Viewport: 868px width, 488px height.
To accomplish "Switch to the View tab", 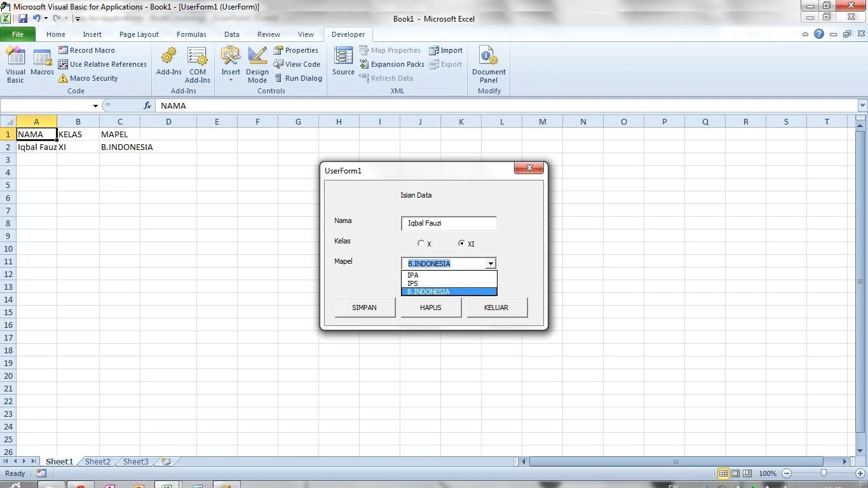I will click(306, 34).
